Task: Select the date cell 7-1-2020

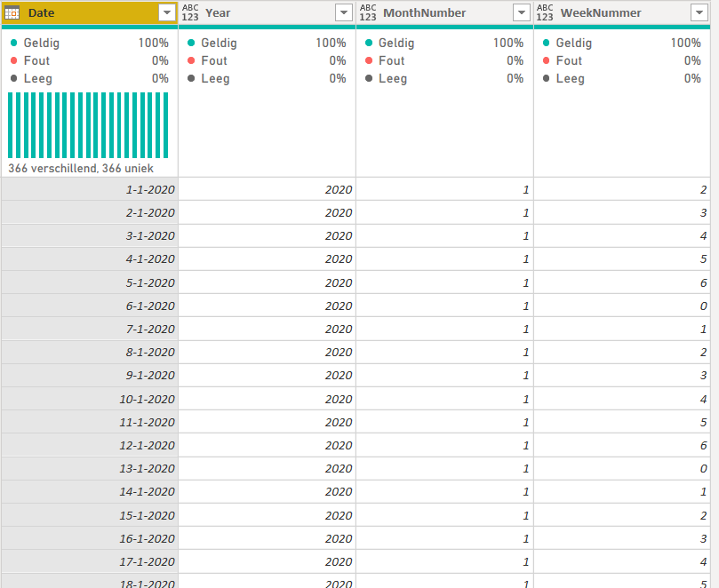Action: (x=90, y=329)
